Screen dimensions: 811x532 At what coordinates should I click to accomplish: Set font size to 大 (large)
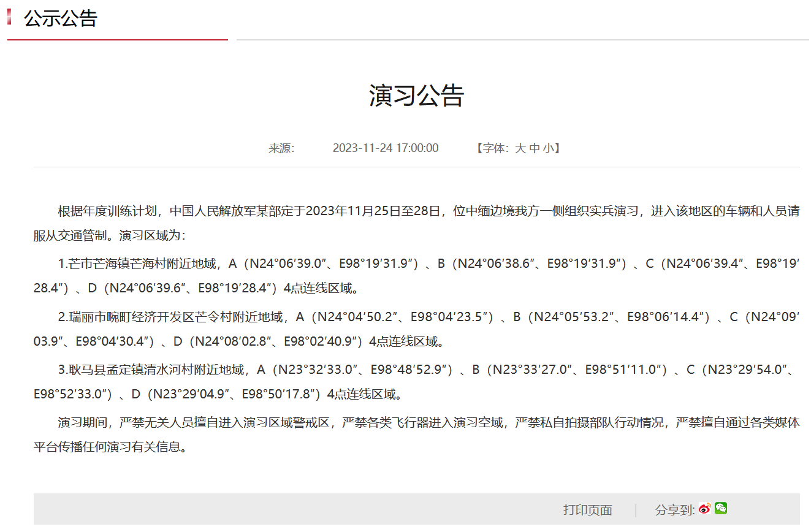pyautogui.click(x=520, y=148)
